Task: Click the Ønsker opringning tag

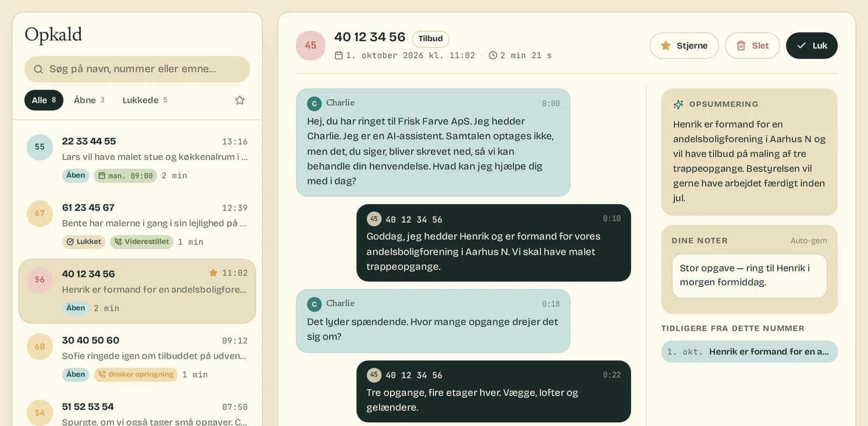Action: [136, 375]
